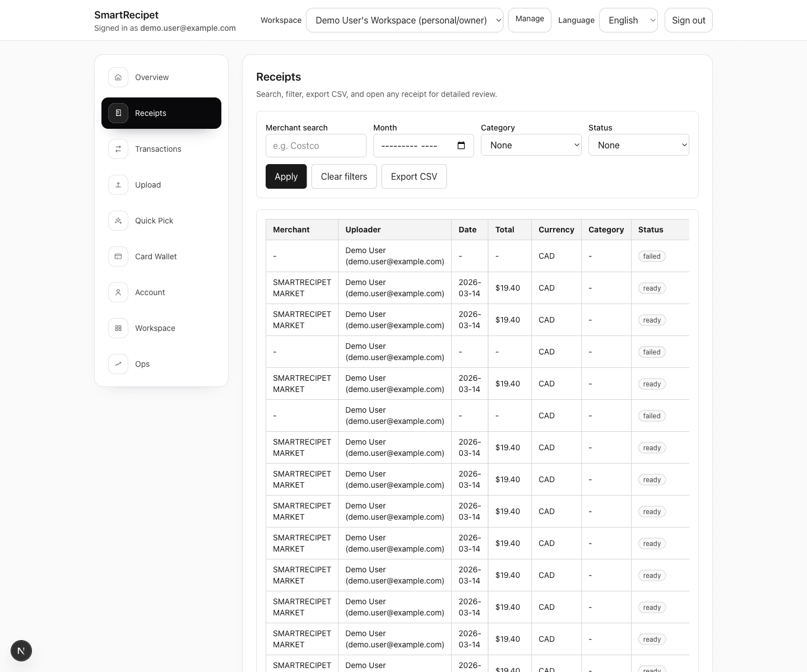Open the Status filter dropdown
The width and height of the screenshot is (807, 672).
tap(639, 144)
